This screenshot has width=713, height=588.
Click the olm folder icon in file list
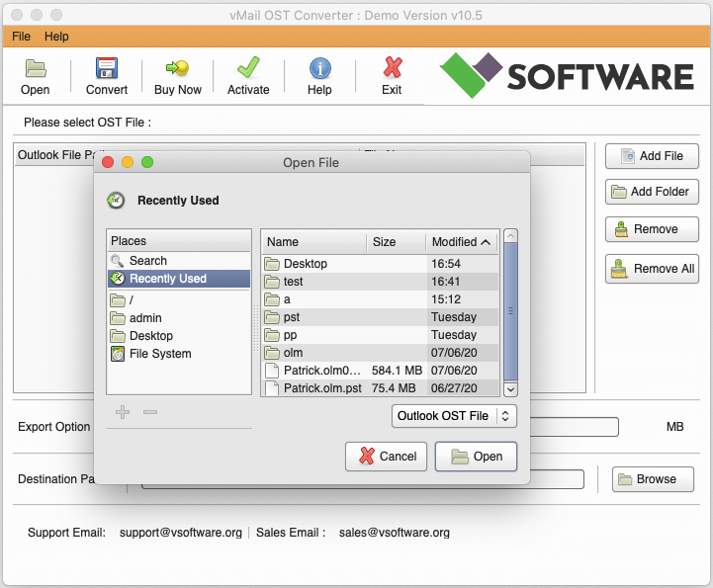click(272, 353)
